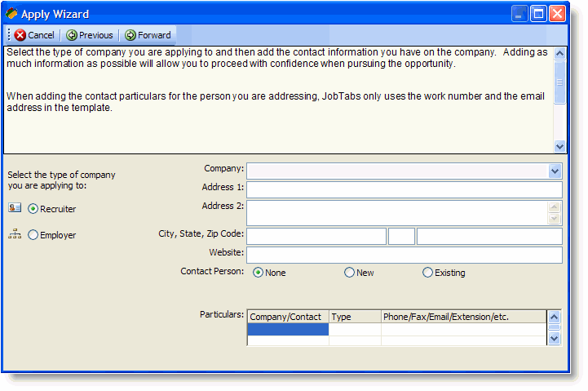Select highlighted Company/Contact cell in Particulars

click(288, 329)
